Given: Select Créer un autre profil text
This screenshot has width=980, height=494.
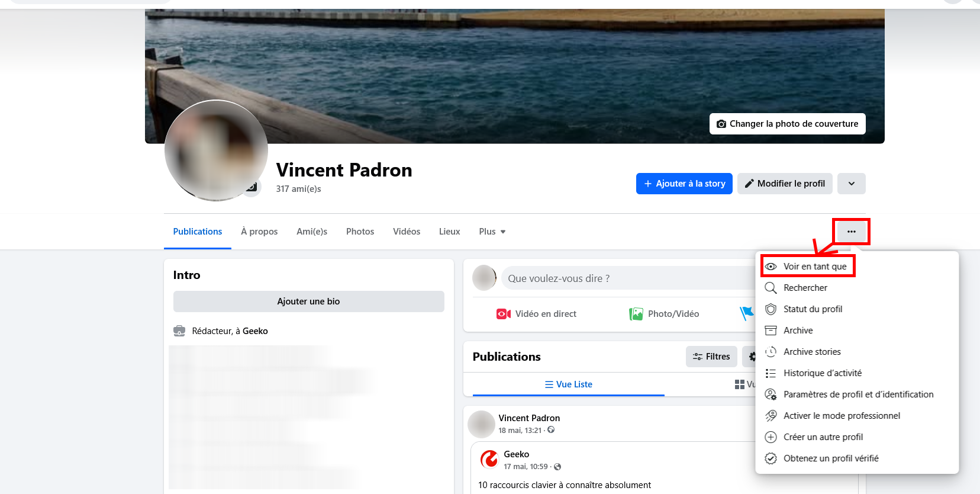Looking at the screenshot, I should point(823,437).
